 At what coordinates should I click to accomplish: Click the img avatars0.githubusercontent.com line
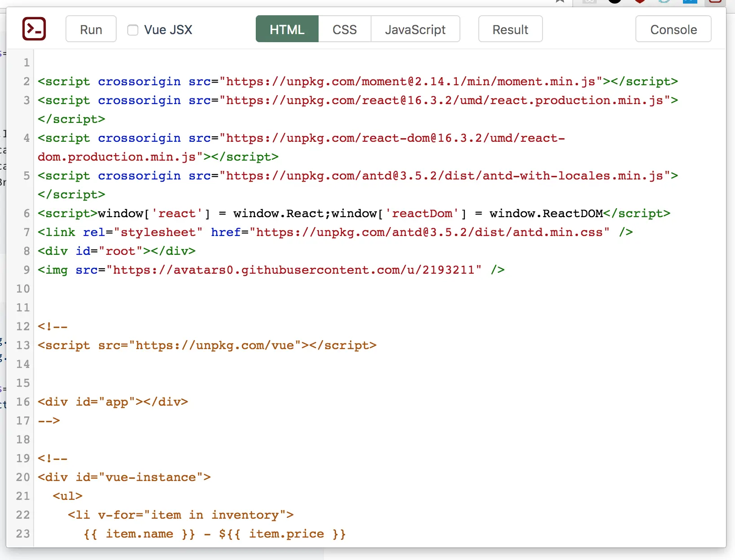(271, 270)
